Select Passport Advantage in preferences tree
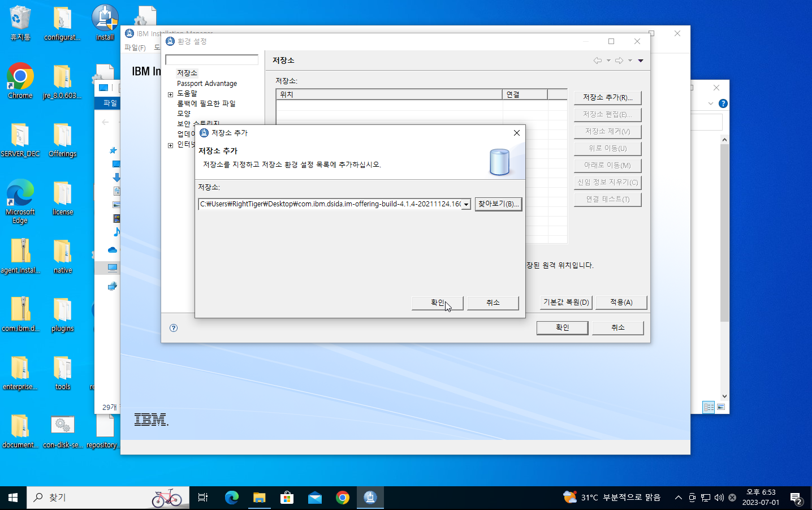The height and width of the screenshot is (510, 812). tap(207, 83)
